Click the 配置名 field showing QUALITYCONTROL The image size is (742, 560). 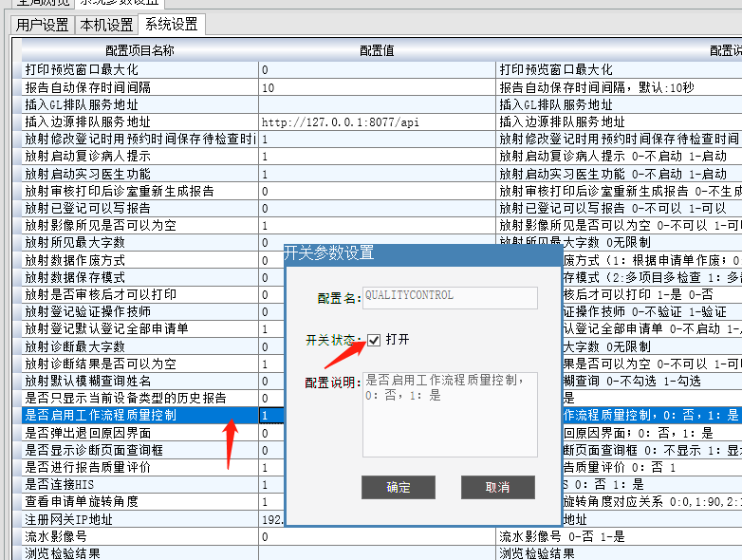[x=450, y=296]
